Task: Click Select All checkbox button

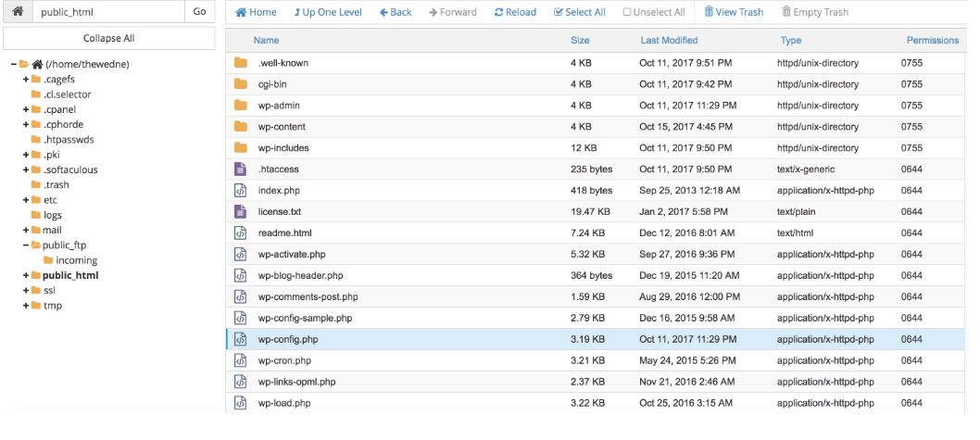Action: (579, 12)
